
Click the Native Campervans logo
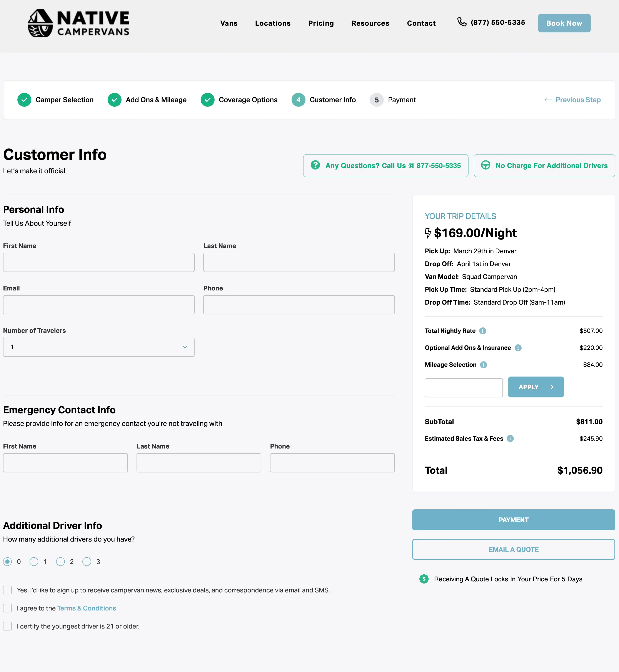coord(78,23)
